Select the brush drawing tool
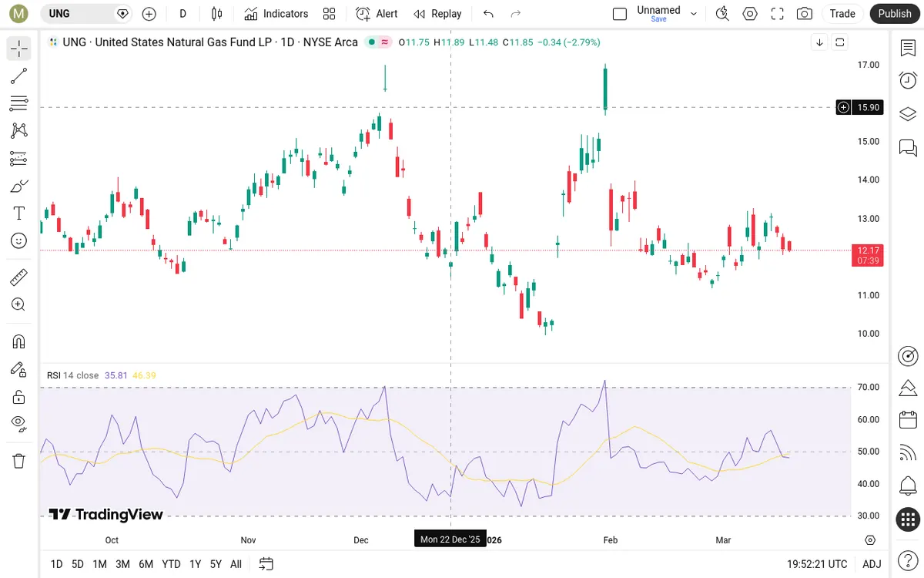The image size is (924, 578). (19, 186)
